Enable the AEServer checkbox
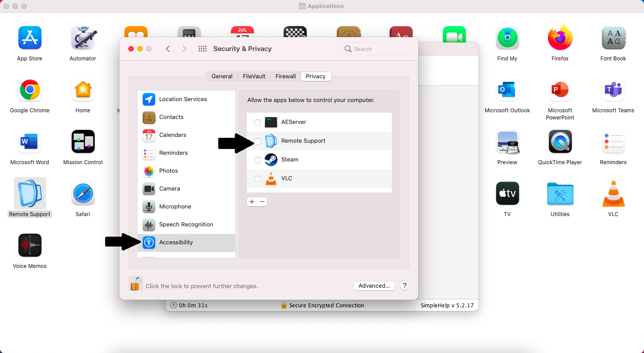The width and height of the screenshot is (644, 353). [x=258, y=123]
